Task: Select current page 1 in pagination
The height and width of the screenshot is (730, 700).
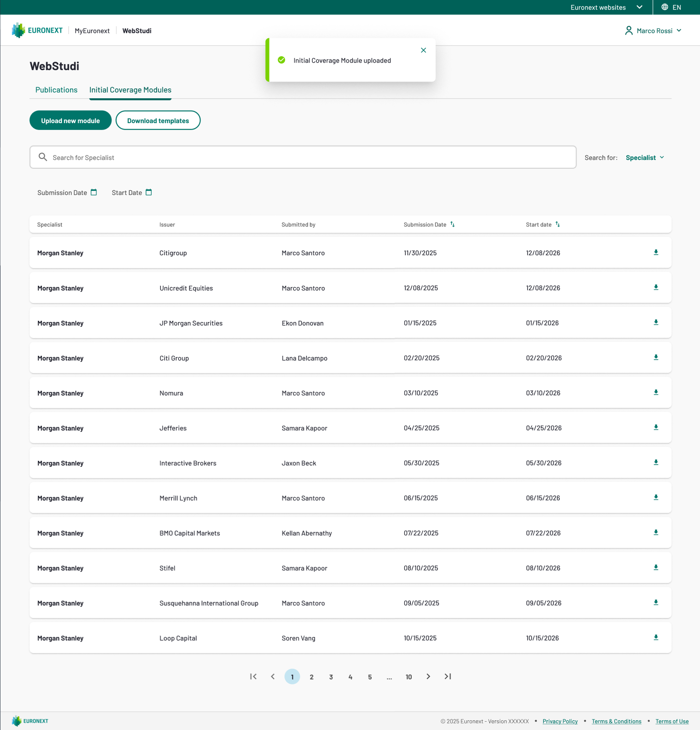Action: [x=292, y=677]
